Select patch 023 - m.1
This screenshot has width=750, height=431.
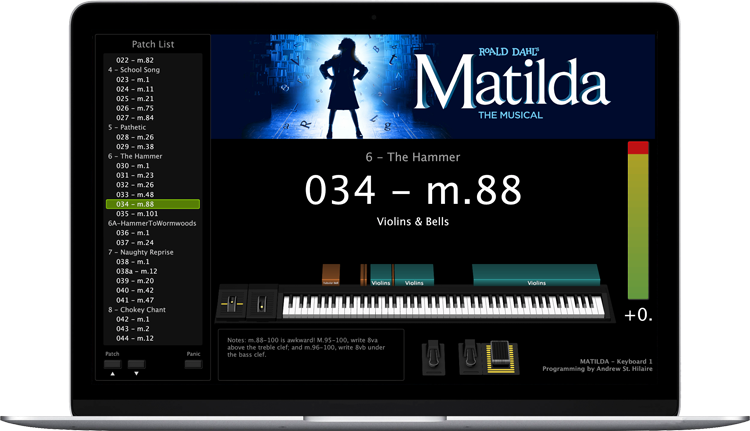pos(153,79)
